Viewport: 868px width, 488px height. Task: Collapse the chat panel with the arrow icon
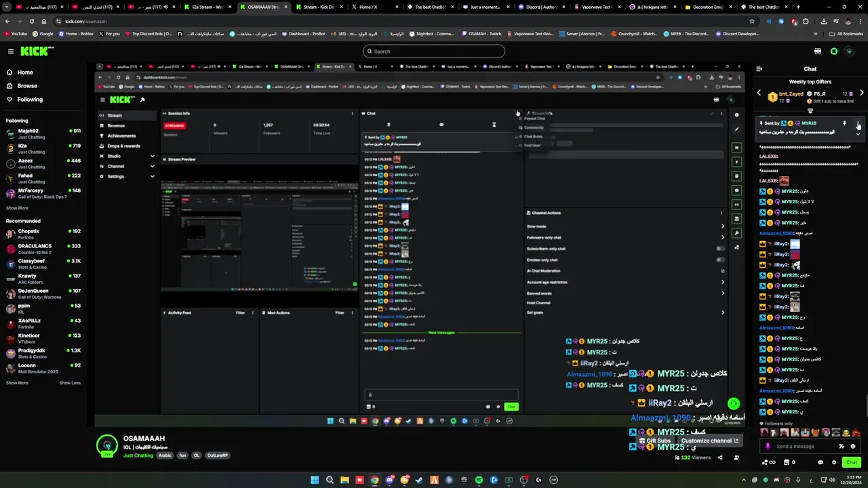pyautogui.click(x=759, y=68)
